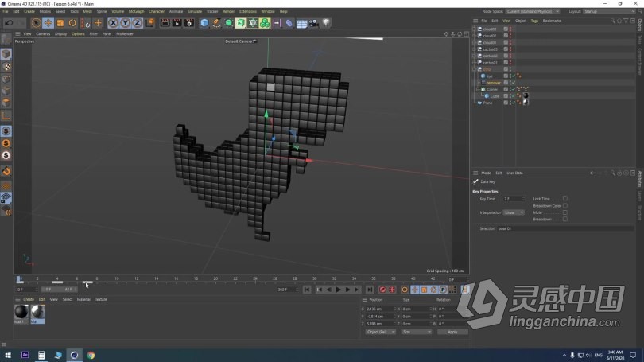Go to end of animation
Image resolution: width=644 pixels, height=362 pixels.
(x=370, y=290)
